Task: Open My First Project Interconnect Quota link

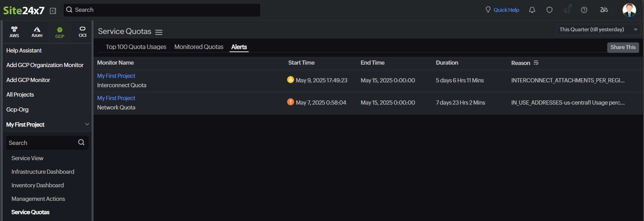Action: (116, 76)
